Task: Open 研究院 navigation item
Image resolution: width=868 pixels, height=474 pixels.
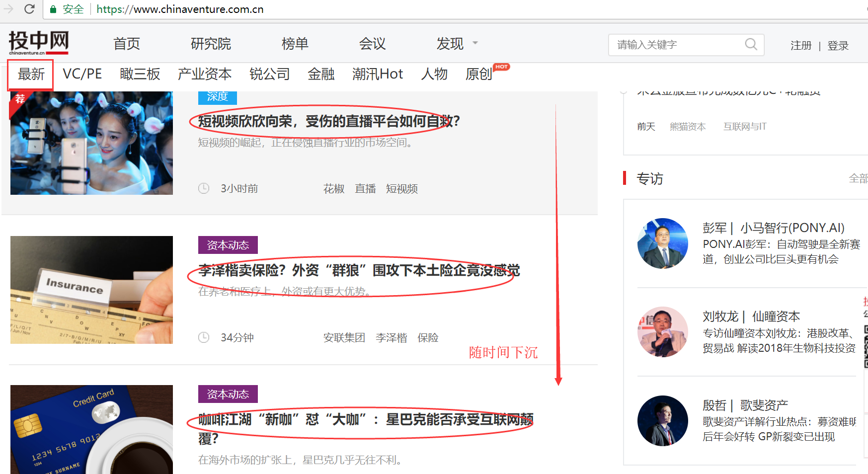Action: (x=211, y=44)
